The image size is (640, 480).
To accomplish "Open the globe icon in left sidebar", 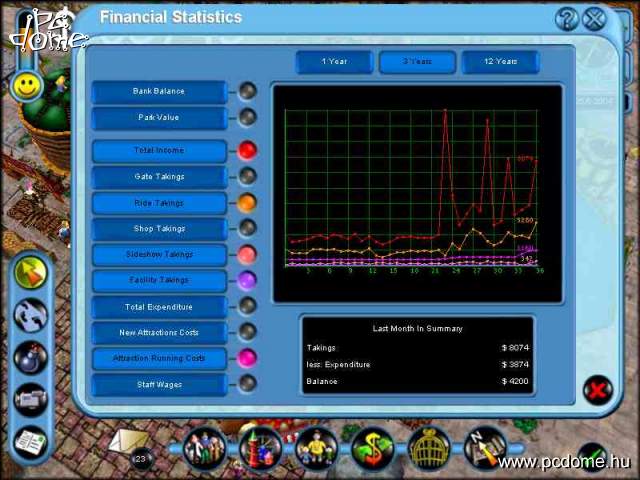I will 32,316.
